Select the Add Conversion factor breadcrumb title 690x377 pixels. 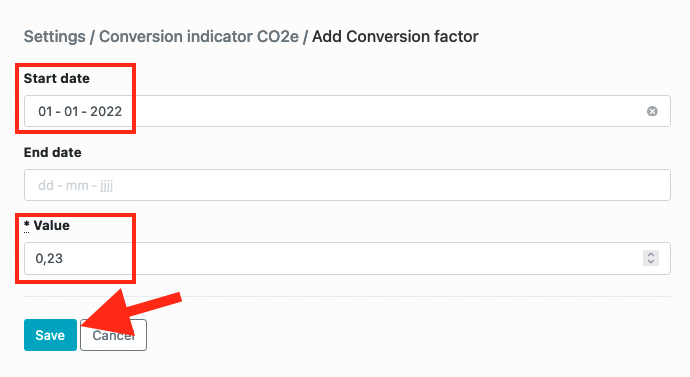[395, 36]
